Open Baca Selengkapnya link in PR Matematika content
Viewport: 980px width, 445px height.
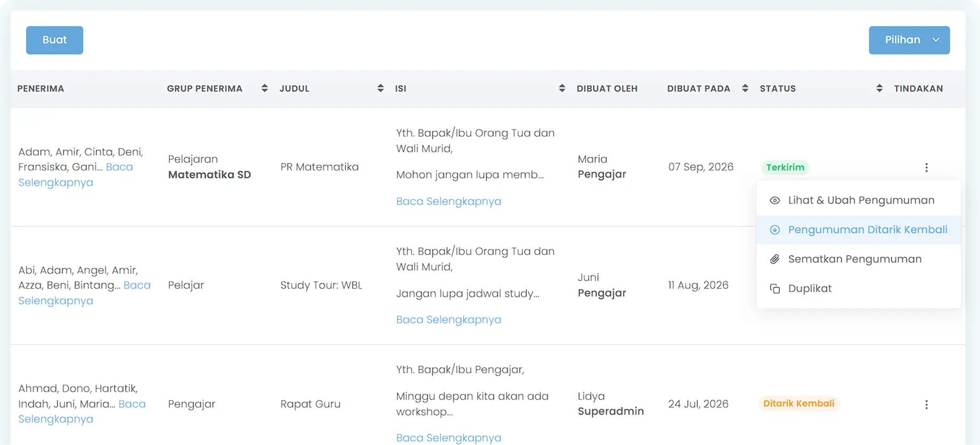(x=448, y=201)
